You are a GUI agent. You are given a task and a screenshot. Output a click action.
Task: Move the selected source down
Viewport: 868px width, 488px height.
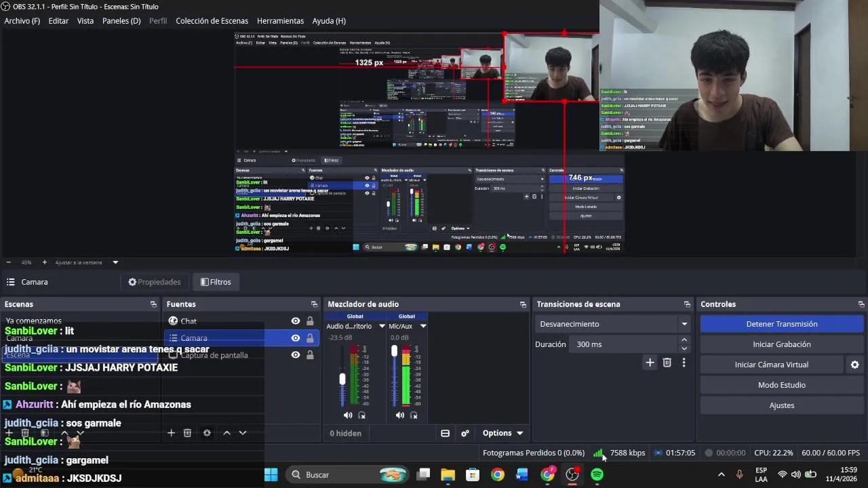click(x=243, y=433)
